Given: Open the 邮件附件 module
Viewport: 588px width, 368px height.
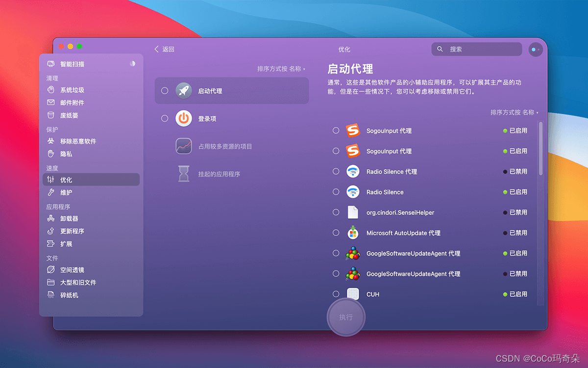Looking at the screenshot, I should coord(91,103).
